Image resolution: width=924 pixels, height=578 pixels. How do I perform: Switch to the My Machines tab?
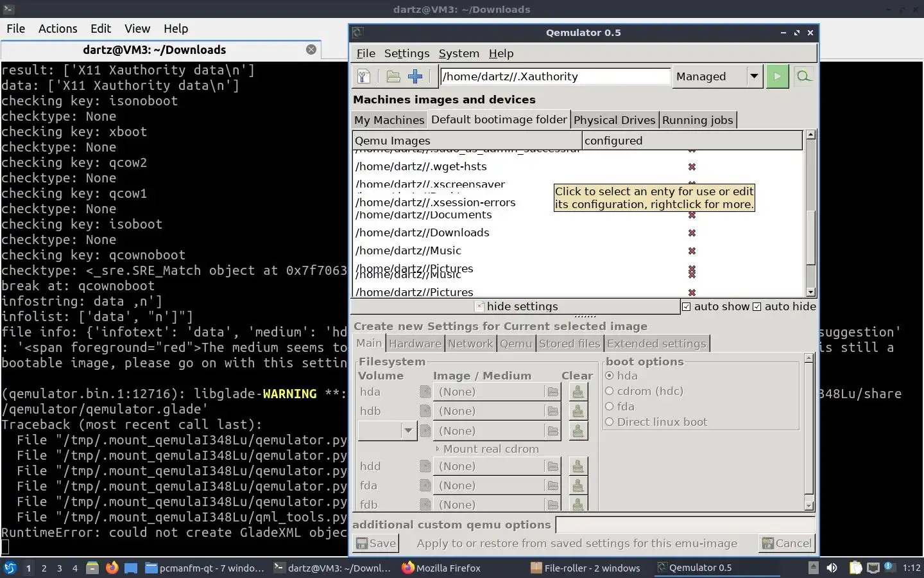[389, 120]
